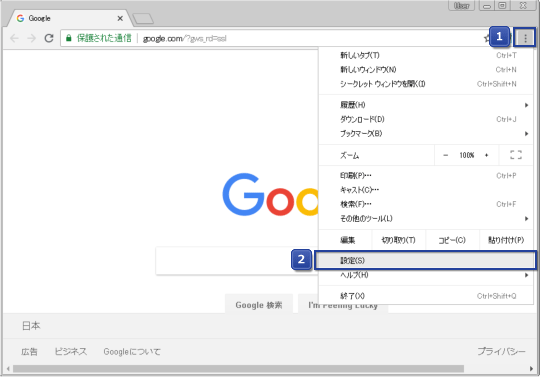Viewport: 540px width, 377px height.
Task: Increase zoom with the plus button
Action: click(486, 155)
